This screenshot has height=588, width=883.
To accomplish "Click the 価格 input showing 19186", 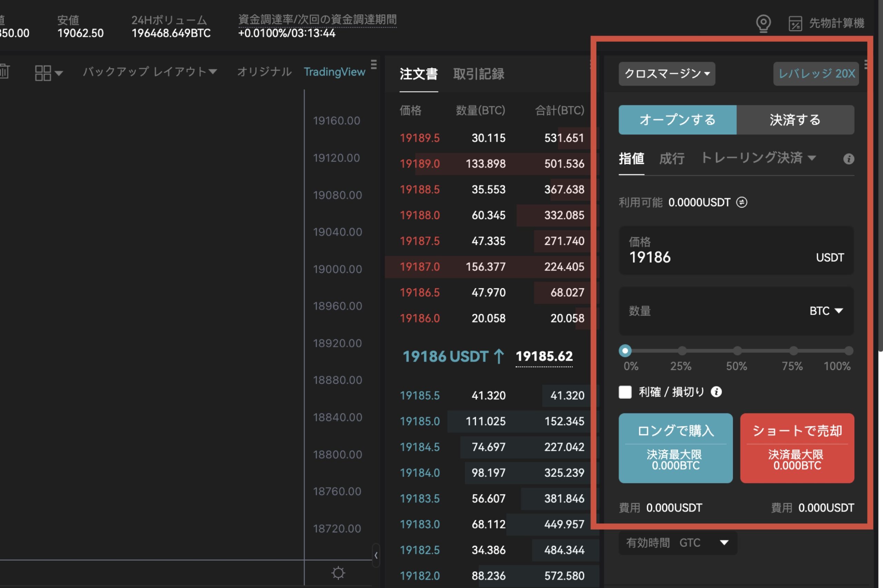I will click(713, 257).
